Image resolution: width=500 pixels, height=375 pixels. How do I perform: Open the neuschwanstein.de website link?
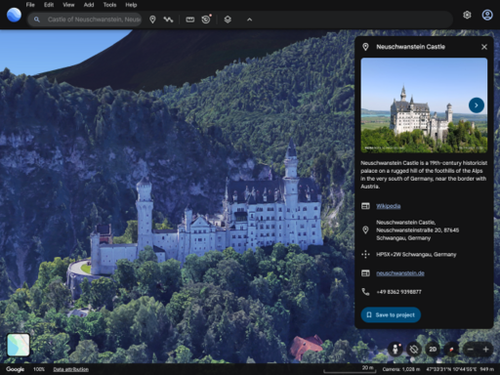400,273
